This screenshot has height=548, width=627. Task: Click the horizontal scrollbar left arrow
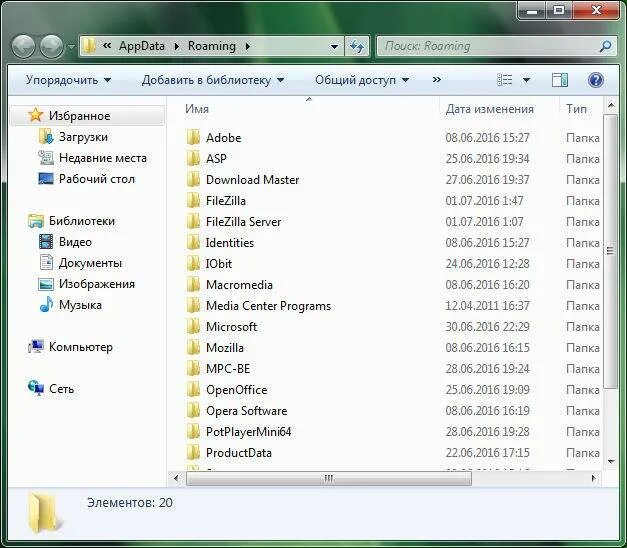click(176, 478)
